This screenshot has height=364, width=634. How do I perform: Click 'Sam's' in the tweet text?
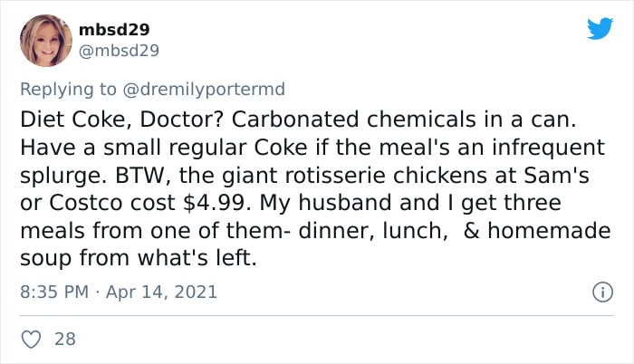coord(556,175)
